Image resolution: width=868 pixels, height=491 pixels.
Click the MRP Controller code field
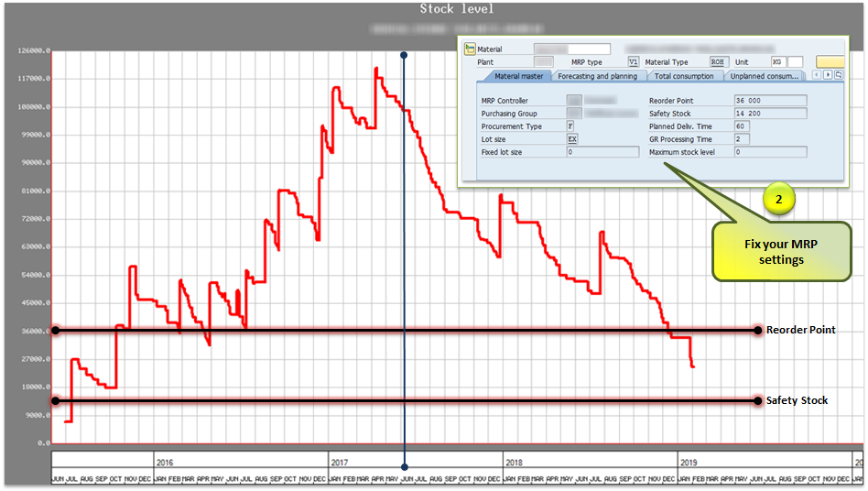click(574, 101)
